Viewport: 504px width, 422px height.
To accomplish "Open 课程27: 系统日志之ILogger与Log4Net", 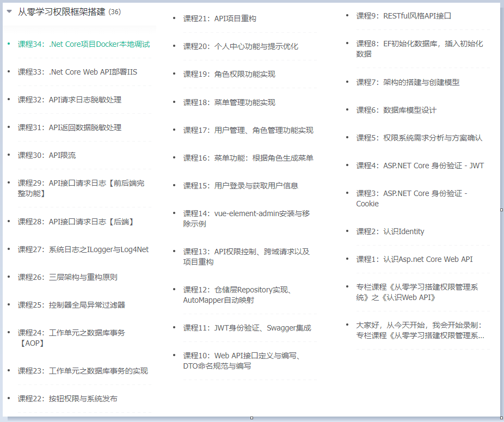I will pyautogui.click(x=83, y=249).
